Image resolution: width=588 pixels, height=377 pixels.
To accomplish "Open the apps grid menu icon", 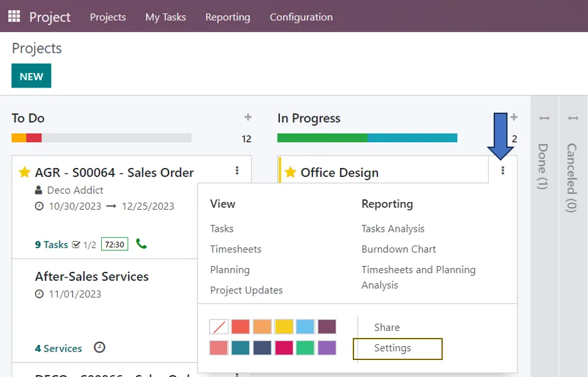I will click(14, 16).
